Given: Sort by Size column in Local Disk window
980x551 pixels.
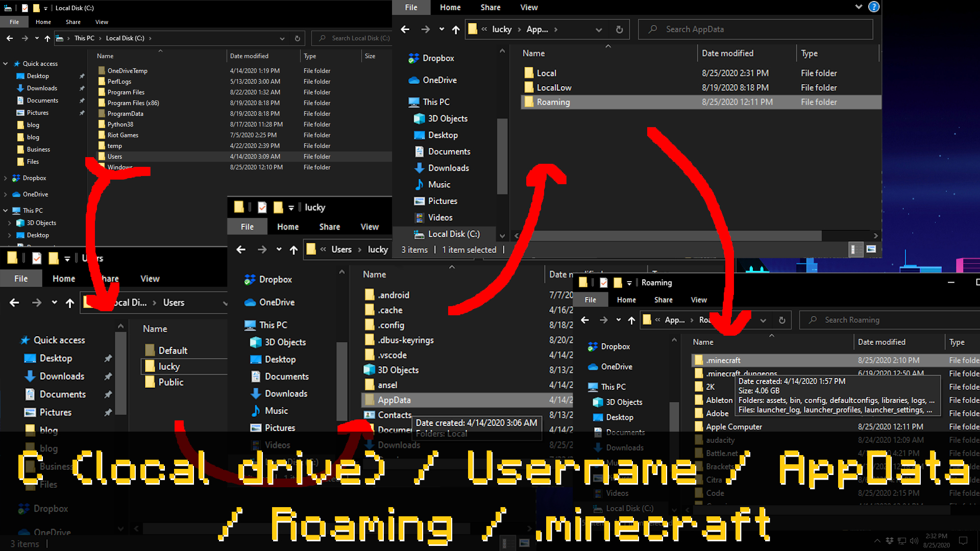Looking at the screenshot, I should click(370, 56).
